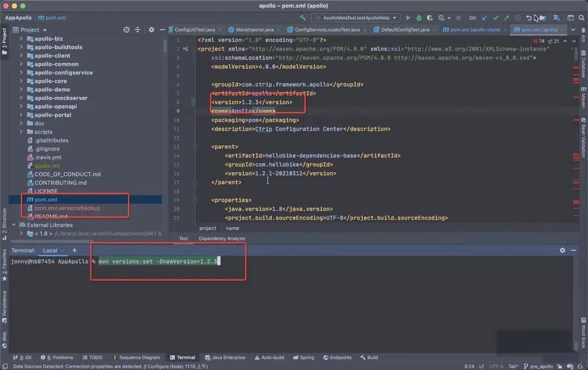Run ApolloMetaTest with the green play icon
588x370 pixels.
(x=408, y=18)
